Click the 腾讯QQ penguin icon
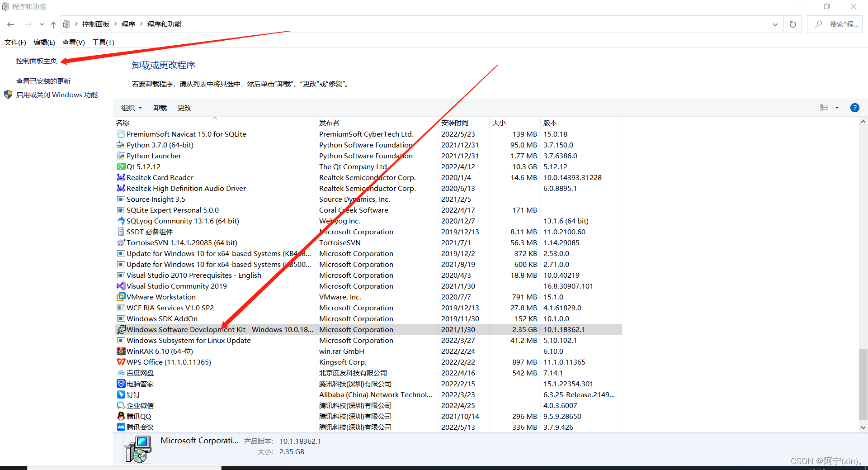This screenshot has height=470, width=868. [x=121, y=417]
